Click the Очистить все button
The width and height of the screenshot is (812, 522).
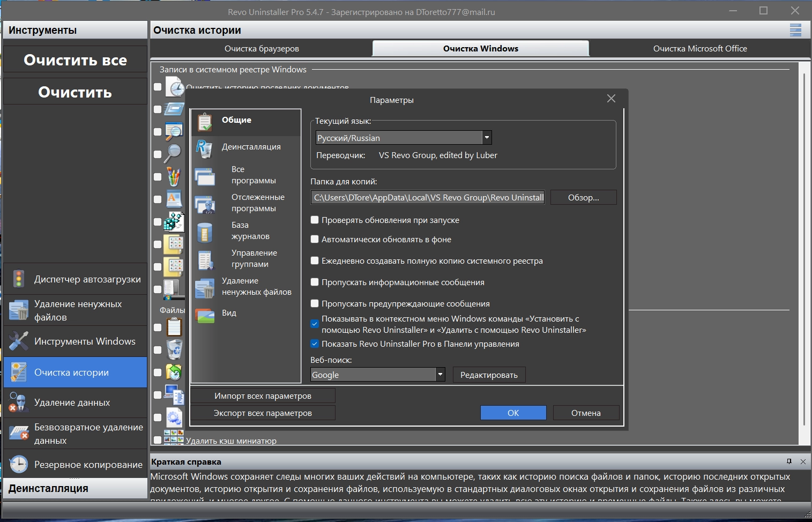(75, 60)
